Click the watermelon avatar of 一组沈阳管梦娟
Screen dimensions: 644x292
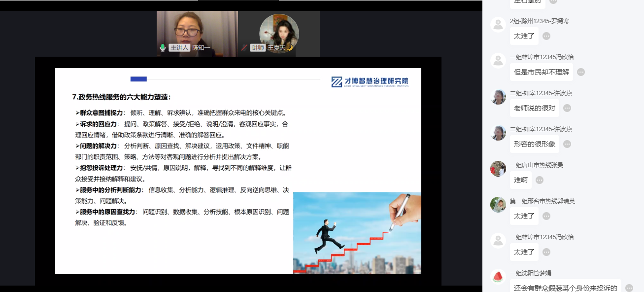click(x=498, y=276)
